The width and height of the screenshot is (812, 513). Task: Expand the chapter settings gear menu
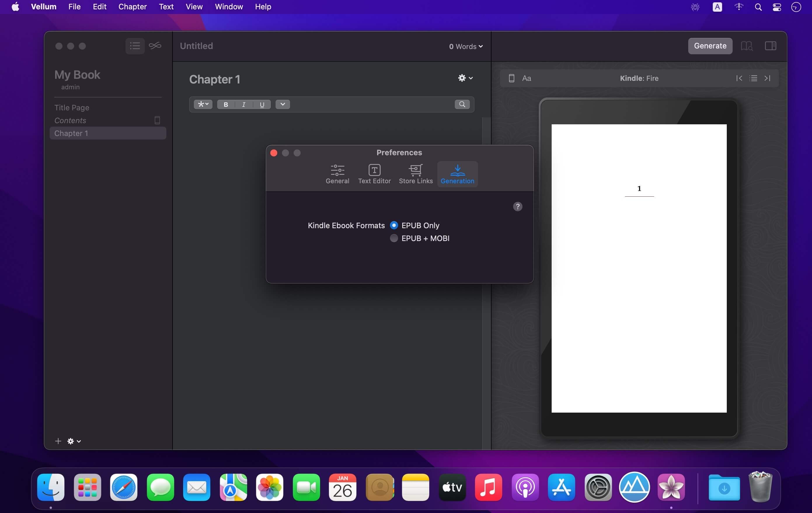(465, 78)
